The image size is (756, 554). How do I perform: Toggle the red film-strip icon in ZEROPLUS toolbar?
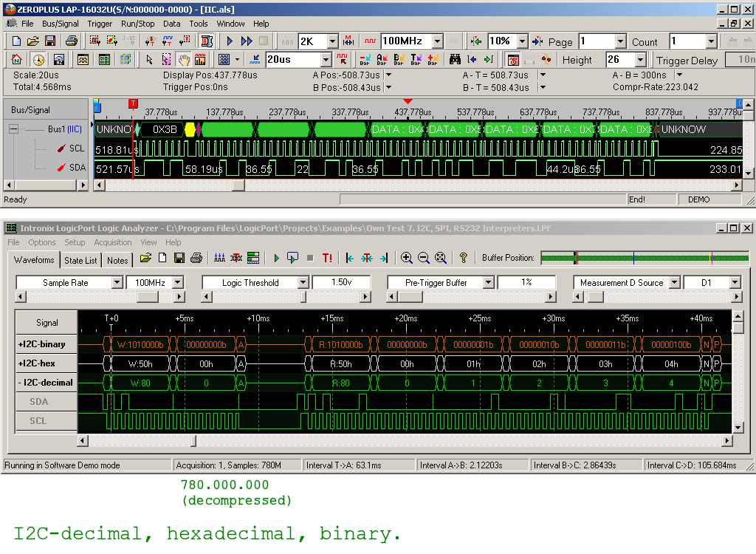(207, 41)
